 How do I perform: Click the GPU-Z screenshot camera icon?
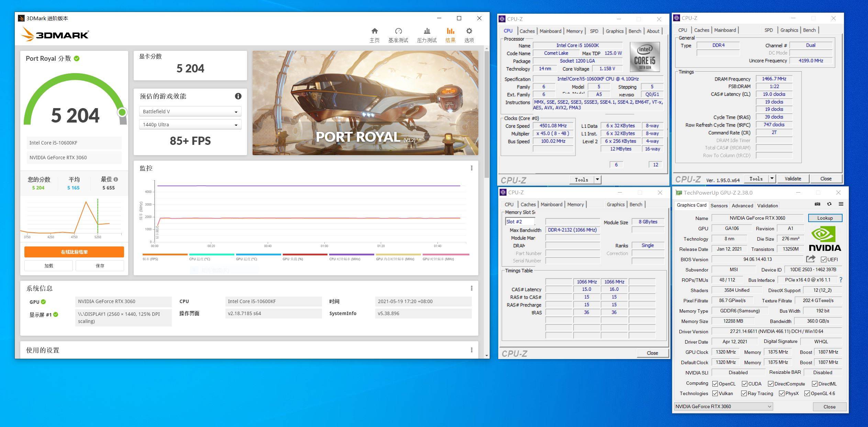coord(817,204)
